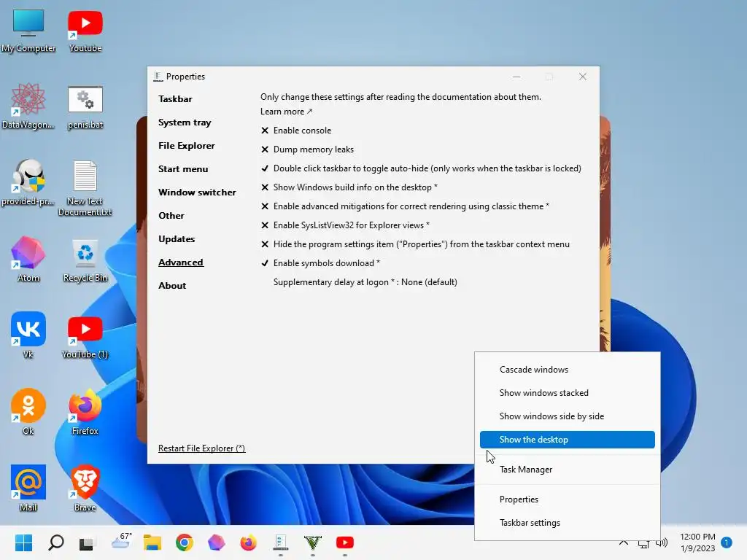Open taskbar Search magnifier

click(x=55, y=542)
